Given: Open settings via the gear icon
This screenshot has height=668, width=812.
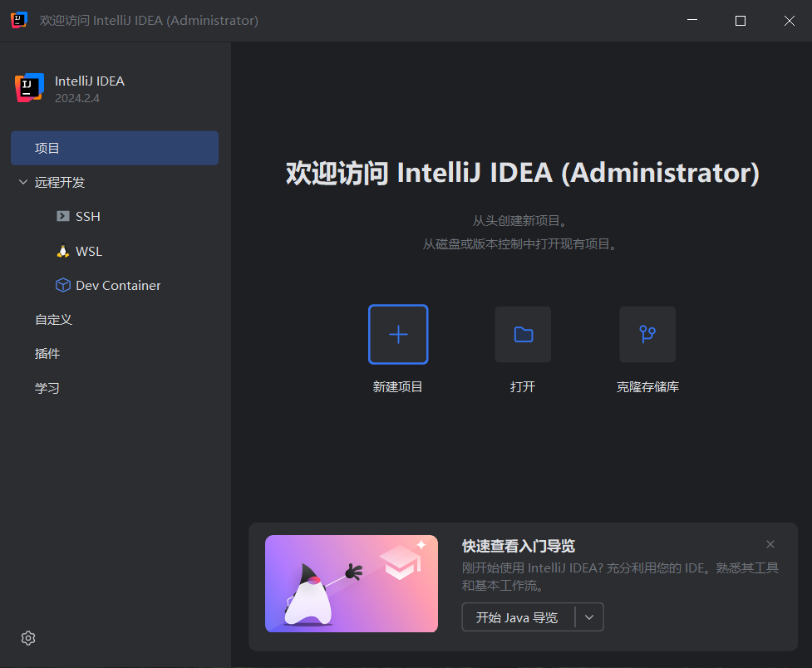Looking at the screenshot, I should point(28,638).
